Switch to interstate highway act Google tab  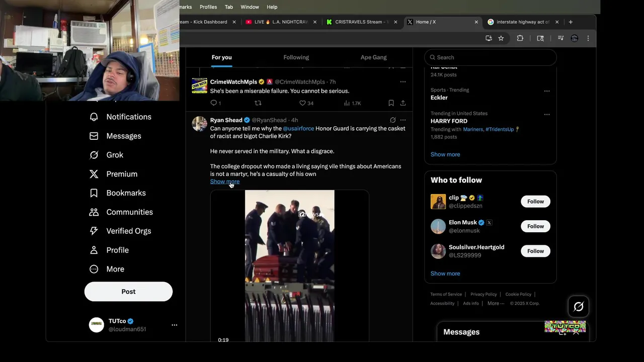(523, 22)
